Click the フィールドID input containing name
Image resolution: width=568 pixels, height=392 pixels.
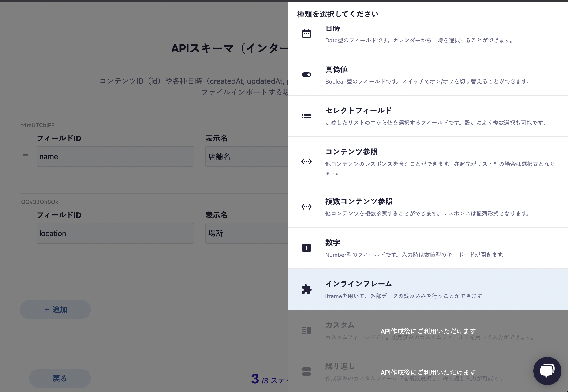(x=115, y=156)
